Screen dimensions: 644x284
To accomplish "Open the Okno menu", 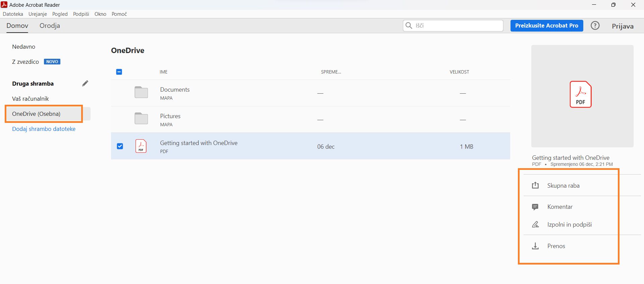I will point(100,14).
